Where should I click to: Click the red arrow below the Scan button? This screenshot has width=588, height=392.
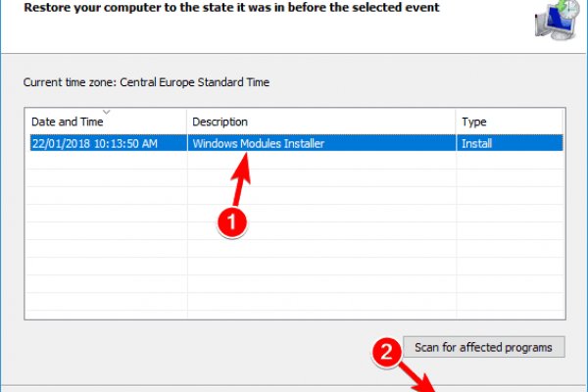tap(425, 375)
